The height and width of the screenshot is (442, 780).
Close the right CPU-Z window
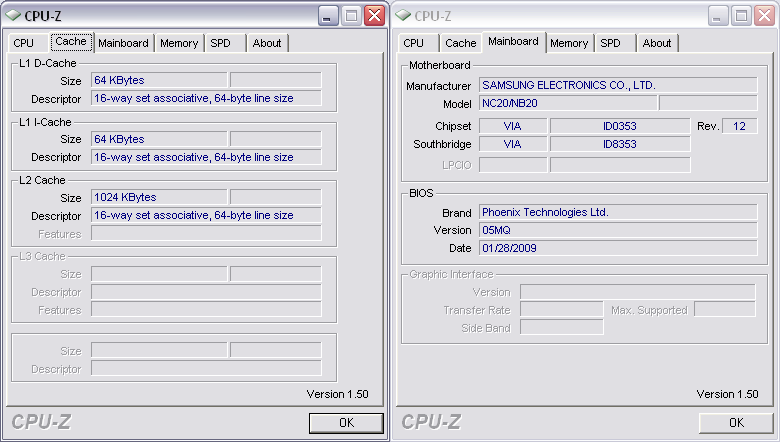(x=765, y=16)
